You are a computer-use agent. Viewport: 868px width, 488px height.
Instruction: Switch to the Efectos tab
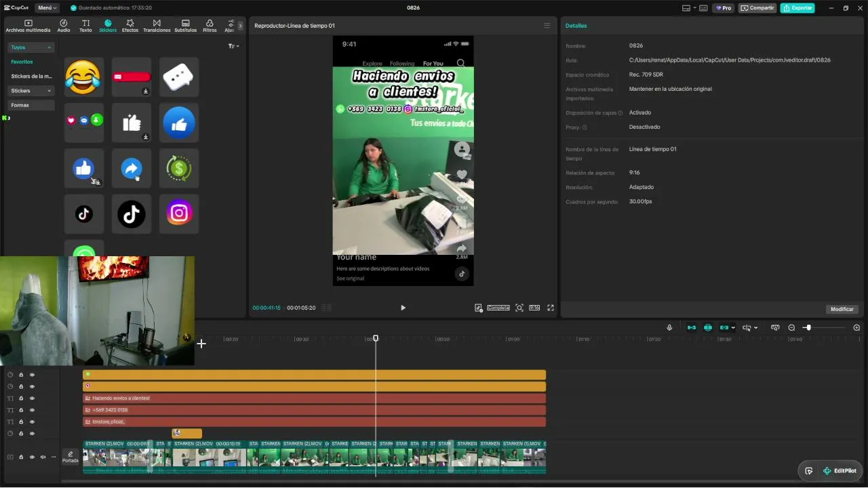click(x=130, y=26)
